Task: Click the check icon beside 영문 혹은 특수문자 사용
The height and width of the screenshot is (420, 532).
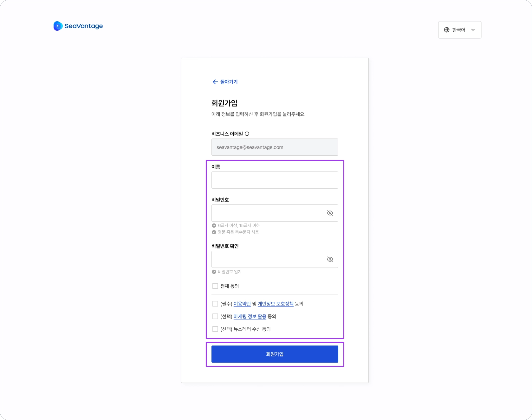Action: (214, 232)
